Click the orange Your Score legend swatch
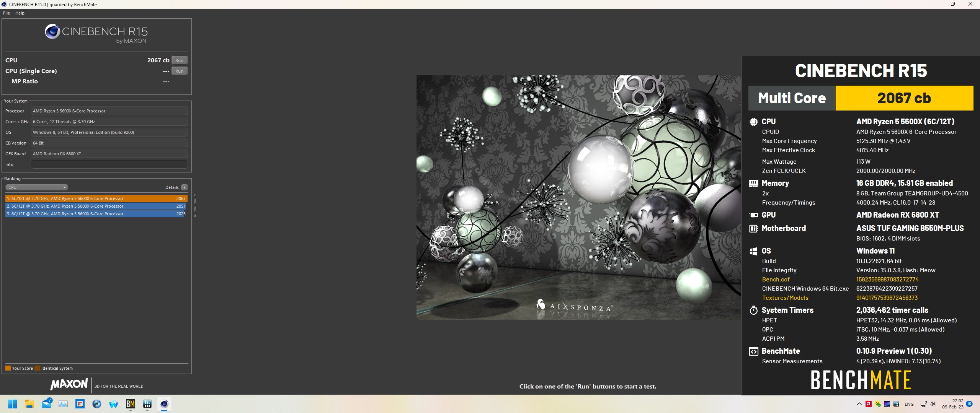 point(8,368)
